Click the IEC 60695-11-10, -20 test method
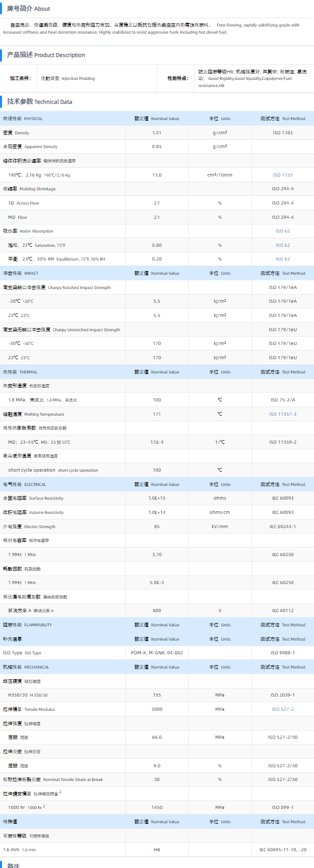 pos(282,850)
